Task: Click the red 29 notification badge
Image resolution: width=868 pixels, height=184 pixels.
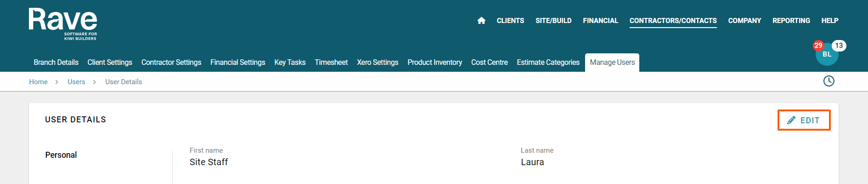Action: [818, 46]
